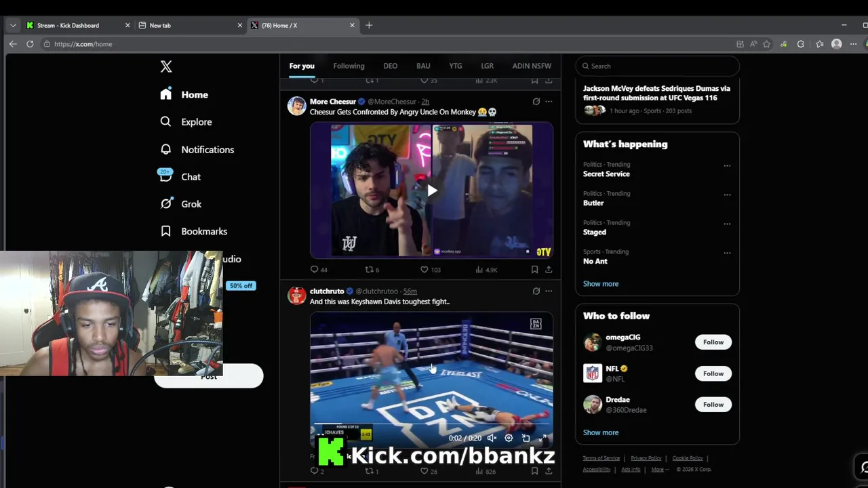Open more options on clutchruto post
The height and width of the screenshot is (488, 868).
[x=549, y=291]
